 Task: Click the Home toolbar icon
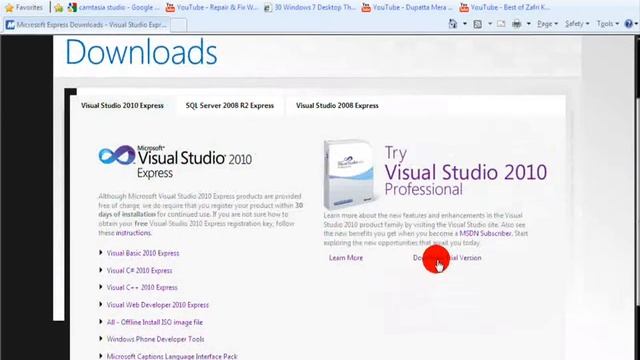coord(453,24)
